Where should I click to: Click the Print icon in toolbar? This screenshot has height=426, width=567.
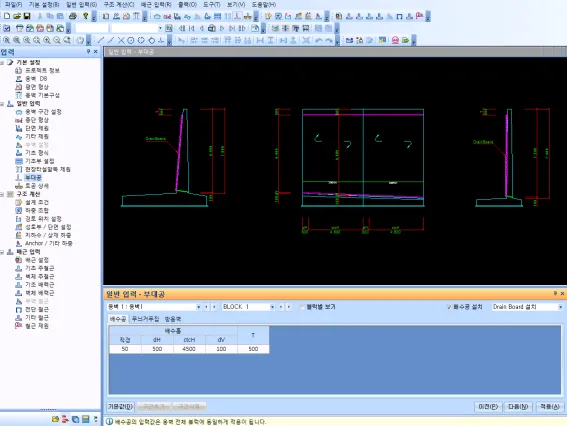coord(73,16)
